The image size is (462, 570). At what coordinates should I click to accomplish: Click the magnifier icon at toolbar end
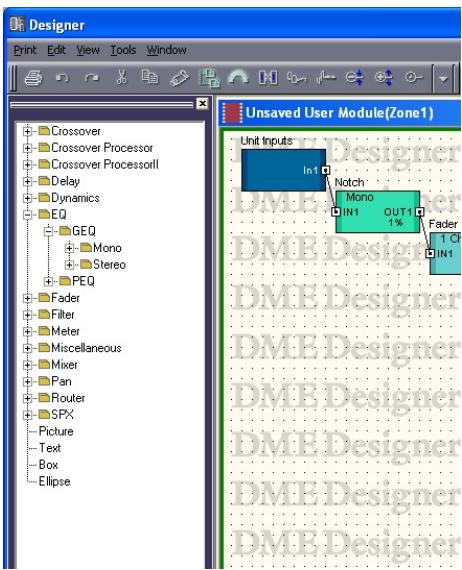[x=413, y=77]
